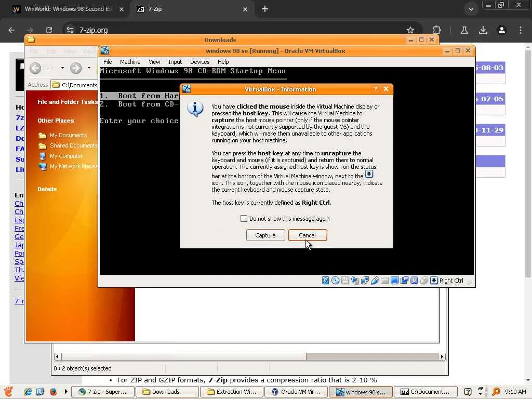Click the Oracle VM VirtualBox taskbar button
The image size is (532, 399).
point(296,392)
